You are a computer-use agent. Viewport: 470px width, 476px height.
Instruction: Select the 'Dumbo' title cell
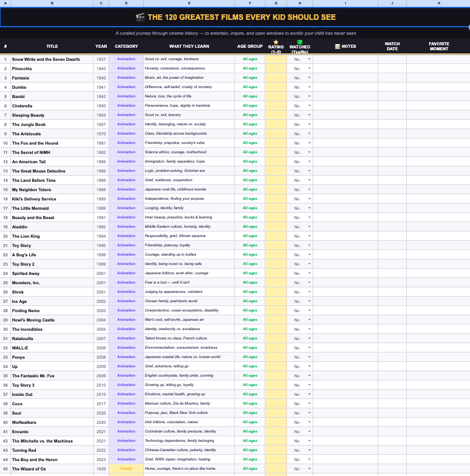(x=52, y=87)
